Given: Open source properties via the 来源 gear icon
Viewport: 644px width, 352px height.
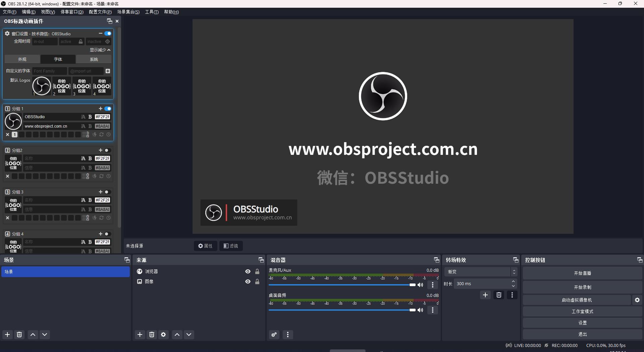Looking at the screenshot, I should 163,335.
